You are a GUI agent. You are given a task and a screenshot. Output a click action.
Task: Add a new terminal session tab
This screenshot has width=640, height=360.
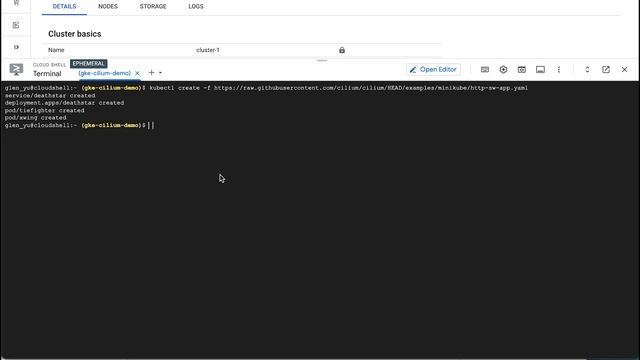151,73
